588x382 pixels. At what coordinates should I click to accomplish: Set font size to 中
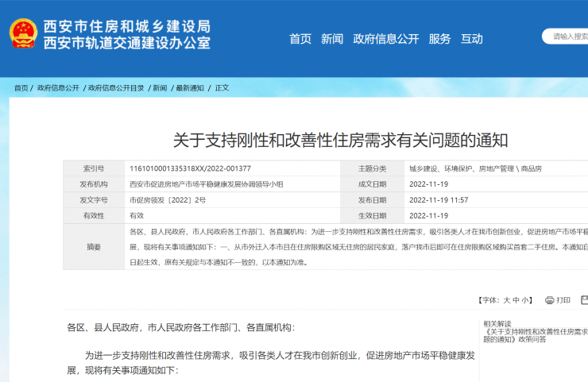(x=516, y=300)
